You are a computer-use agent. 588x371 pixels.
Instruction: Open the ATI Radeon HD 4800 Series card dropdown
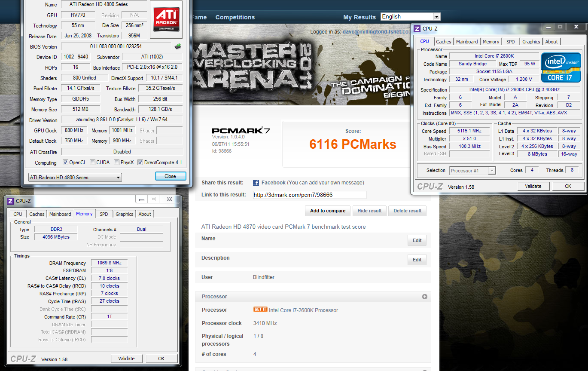point(75,177)
